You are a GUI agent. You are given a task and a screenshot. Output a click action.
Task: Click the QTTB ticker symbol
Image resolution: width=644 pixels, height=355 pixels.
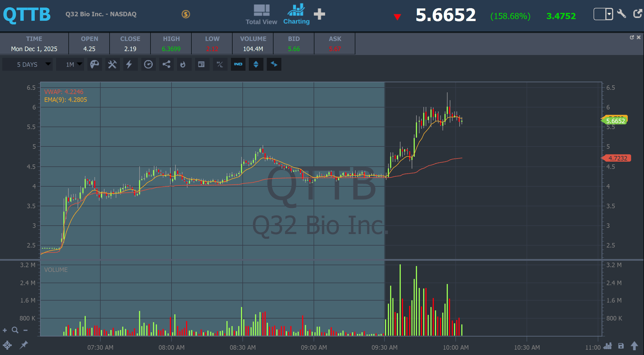[x=27, y=15]
